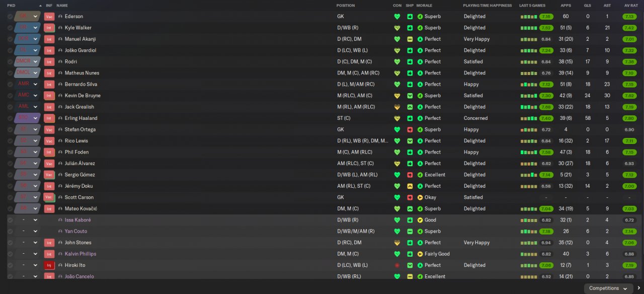
Task: Open Rico Lewis' player profile
Action: (76, 141)
